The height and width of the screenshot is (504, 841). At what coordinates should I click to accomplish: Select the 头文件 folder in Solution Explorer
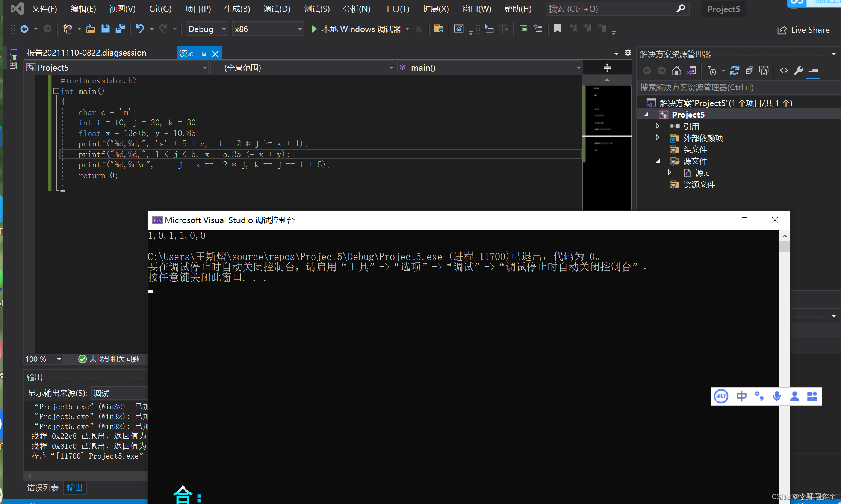pos(695,149)
